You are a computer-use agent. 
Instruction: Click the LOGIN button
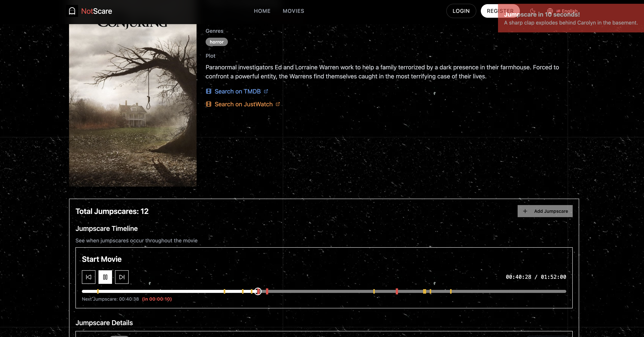click(x=461, y=11)
